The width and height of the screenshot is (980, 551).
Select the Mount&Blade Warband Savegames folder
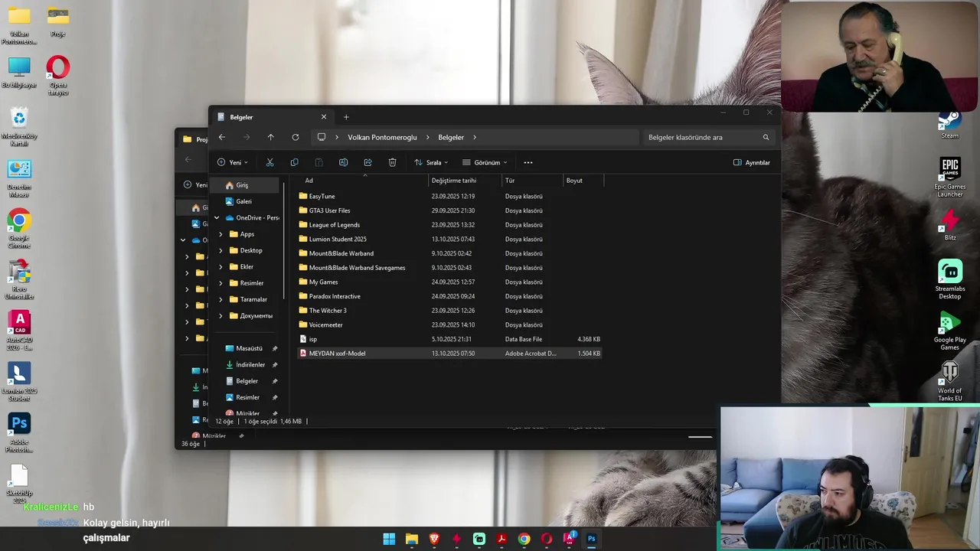pyautogui.click(x=450, y=268)
